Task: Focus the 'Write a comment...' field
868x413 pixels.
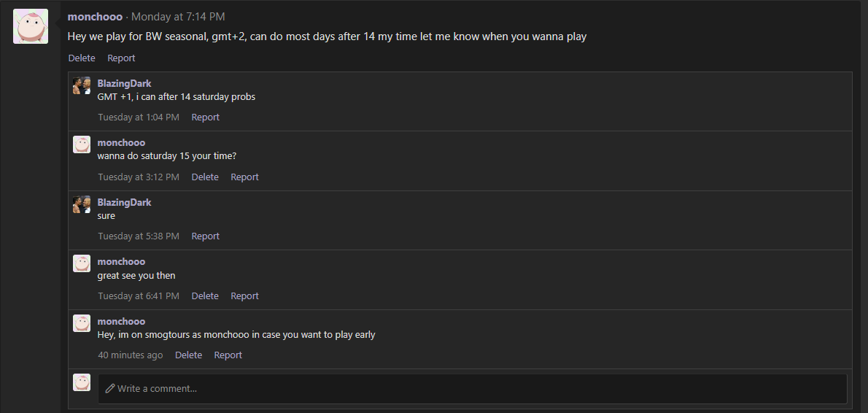Action: pyautogui.click(x=472, y=389)
